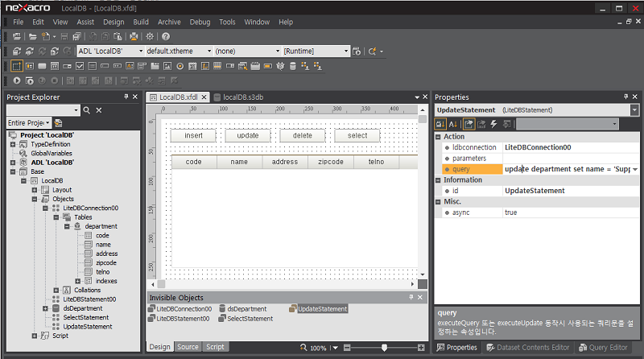Expand the dsDepartment tree node

pos(45,308)
